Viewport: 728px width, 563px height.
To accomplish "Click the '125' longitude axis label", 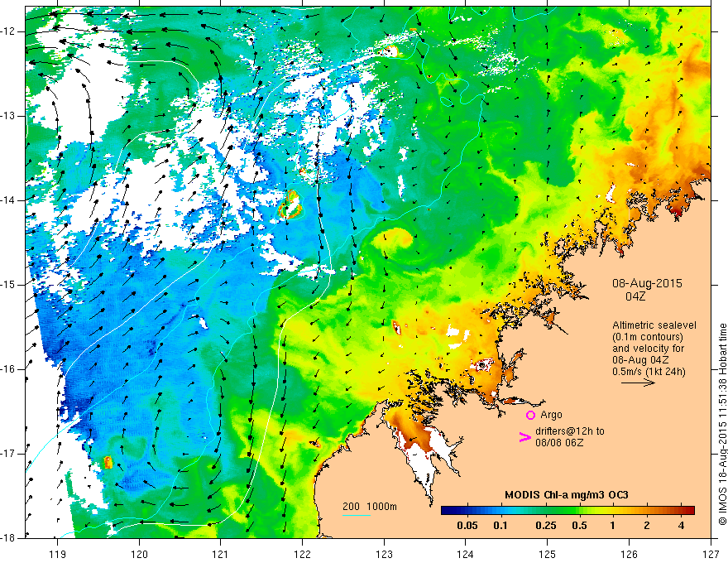I will point(548,554).
